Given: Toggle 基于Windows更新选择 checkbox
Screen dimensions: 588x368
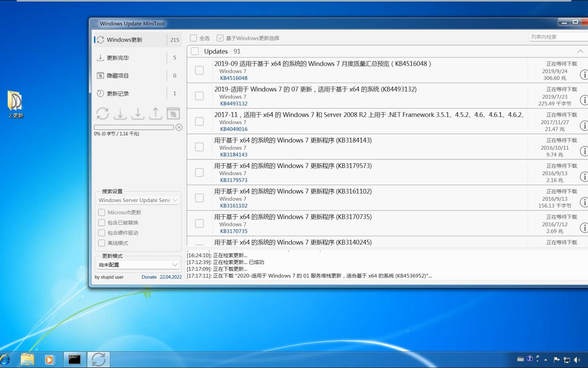Looking at the screenshot, I should tap(220, 38).
